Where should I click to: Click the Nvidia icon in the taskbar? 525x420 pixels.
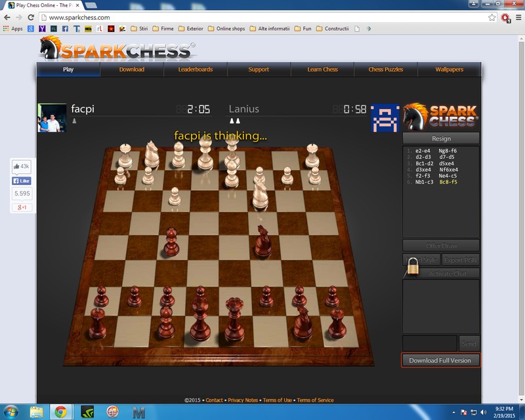(x=87, y=412)
